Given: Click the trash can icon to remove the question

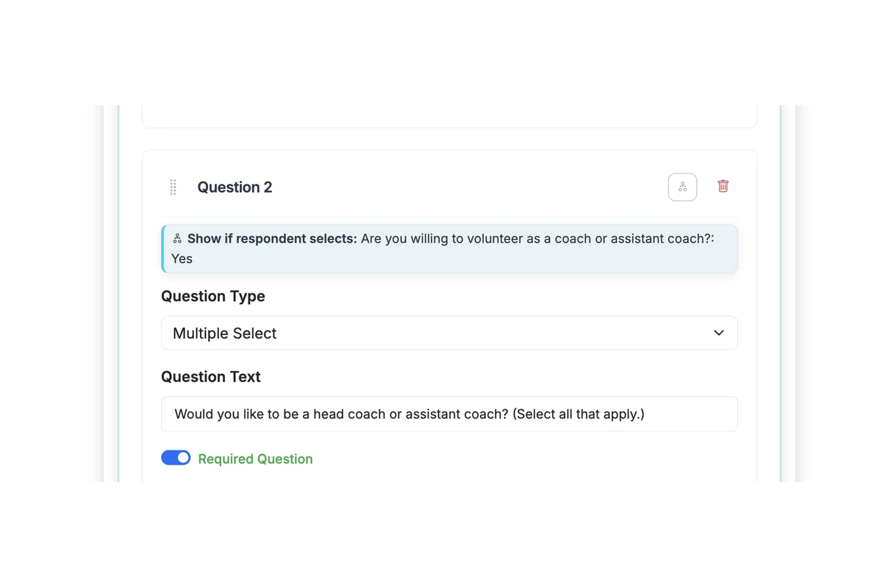Looking at the screenshot, I should coord(723,187).
